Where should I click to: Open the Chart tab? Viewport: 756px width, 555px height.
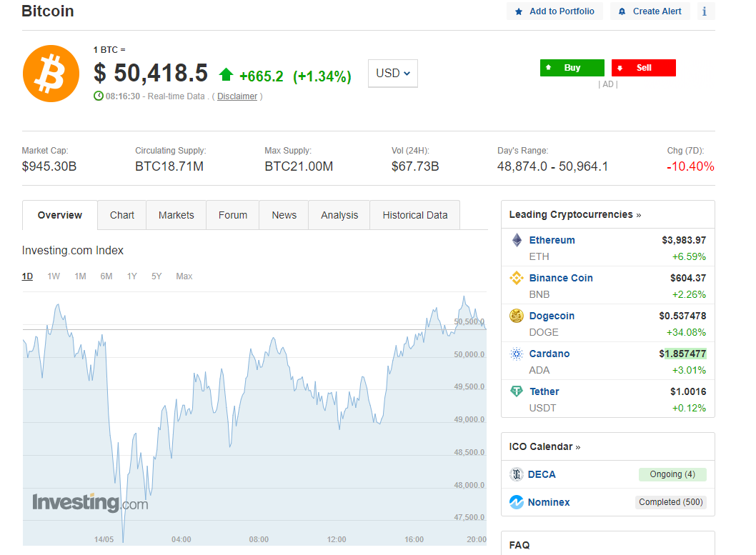coord(122,215)
